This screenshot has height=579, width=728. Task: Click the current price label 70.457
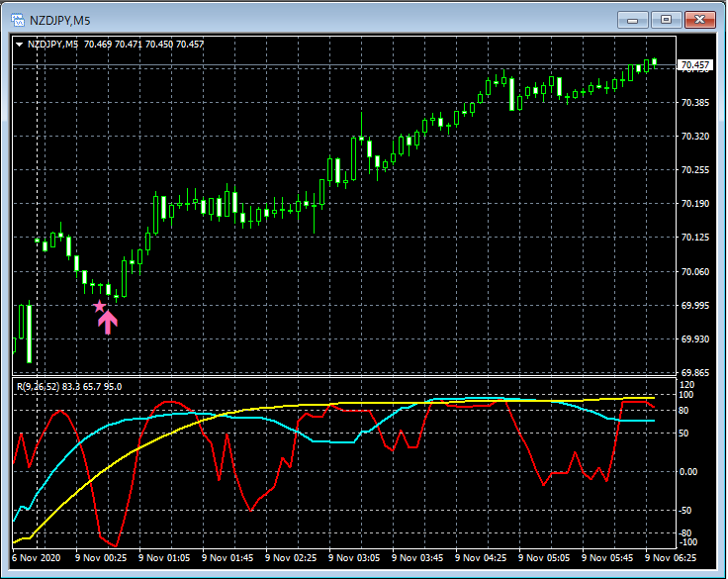[694, 65]
